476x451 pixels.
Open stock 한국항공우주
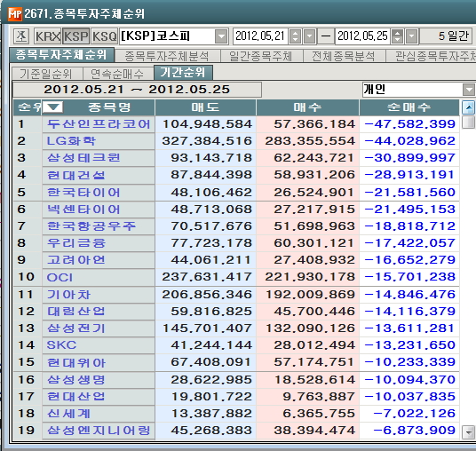point(99,226)
